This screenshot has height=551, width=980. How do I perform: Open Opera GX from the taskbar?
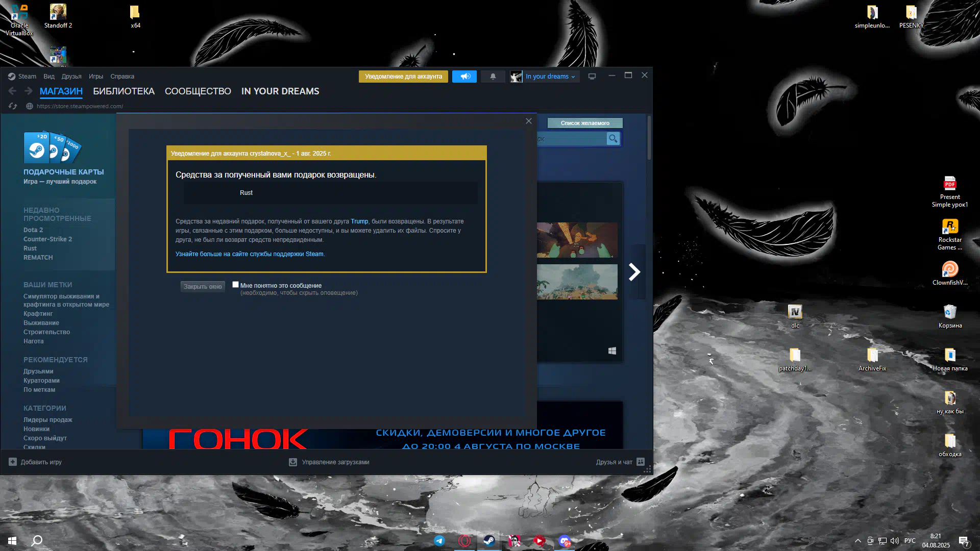pyautogui.click(x=464, y=541)
